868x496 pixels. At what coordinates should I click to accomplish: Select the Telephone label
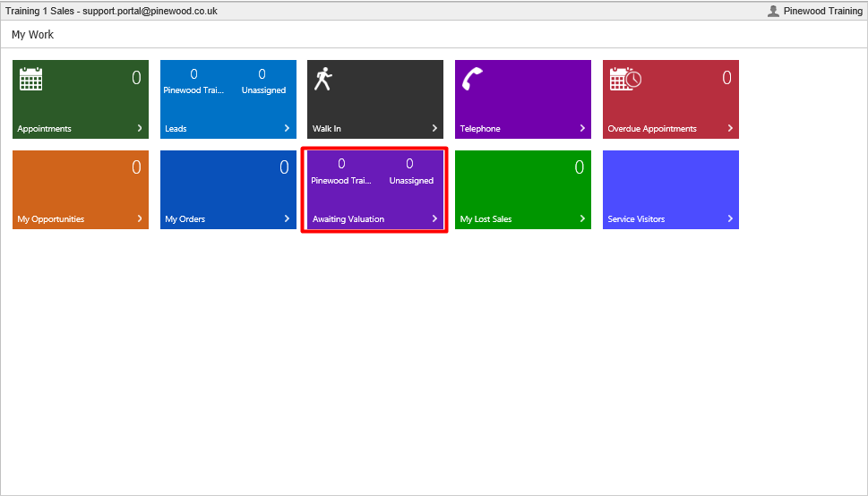click(480, 128)
